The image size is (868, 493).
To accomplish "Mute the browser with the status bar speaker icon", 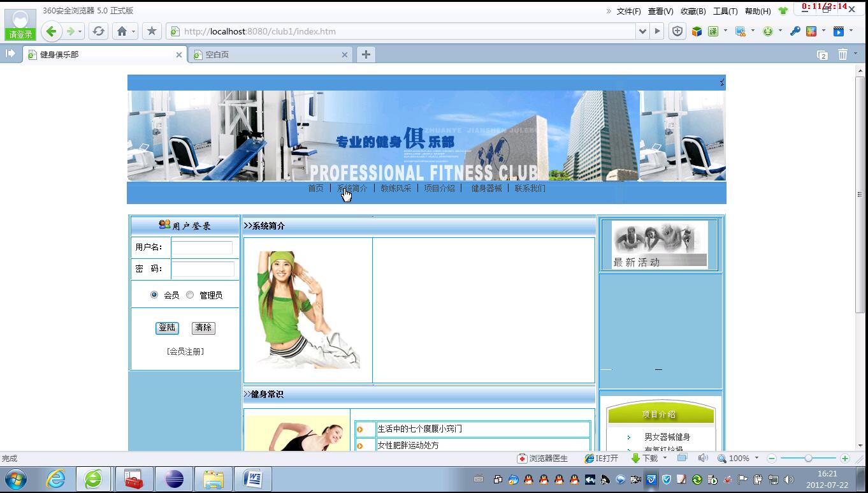I will coord(702,458).
